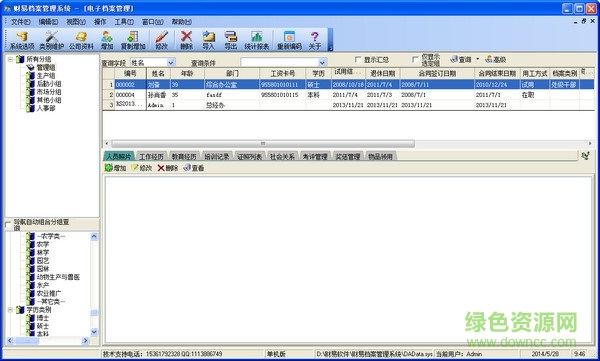The height and width of the screenshot is (361, 600).
Task: Switch to the 考评管理 tab
Action: coord(315,156)
